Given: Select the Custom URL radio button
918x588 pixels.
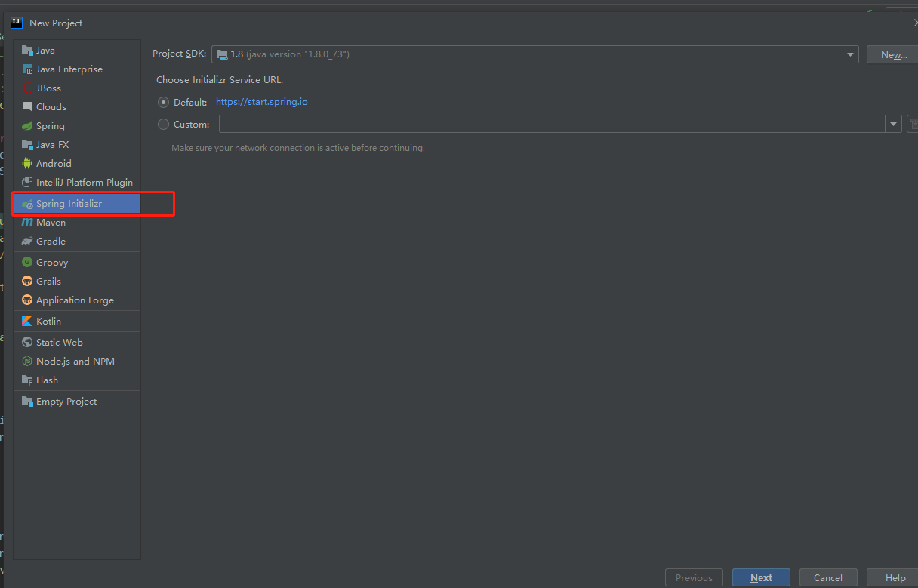Looking at the screenshot, I should pyautogui.click(x=163, y=125).
